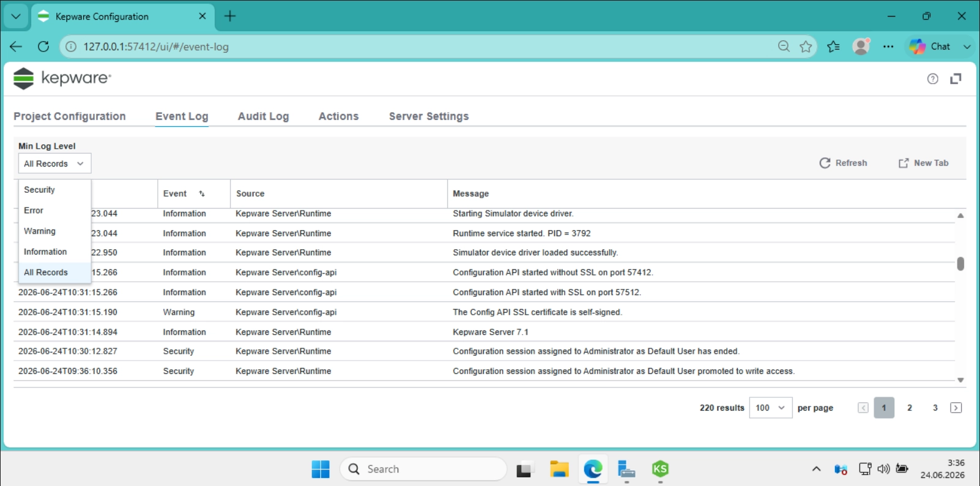Click the Source column header
Viewport: 980px width, 486px height.
coord(250,193)
